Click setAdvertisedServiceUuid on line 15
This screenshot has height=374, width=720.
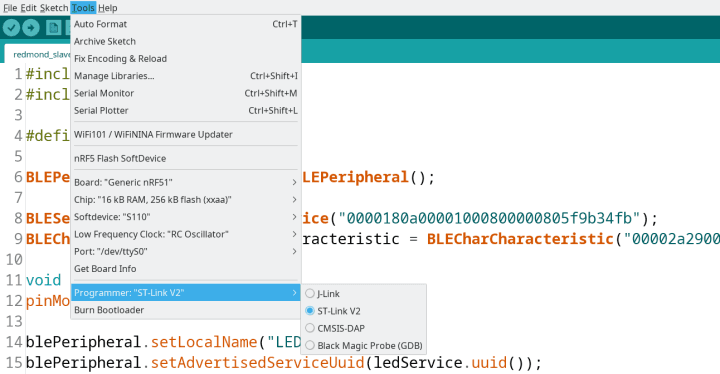tap(257, 363)
